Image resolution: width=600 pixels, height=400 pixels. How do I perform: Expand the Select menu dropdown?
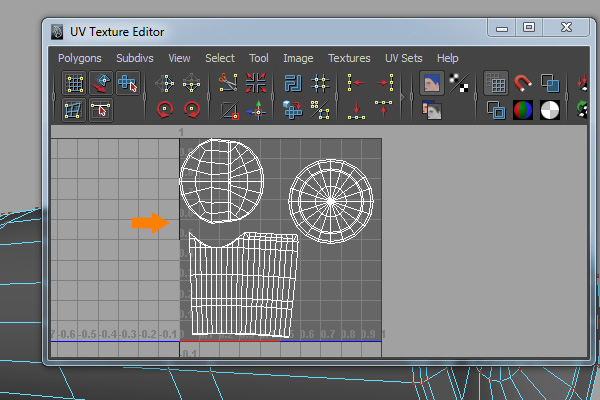click(220, 58)
